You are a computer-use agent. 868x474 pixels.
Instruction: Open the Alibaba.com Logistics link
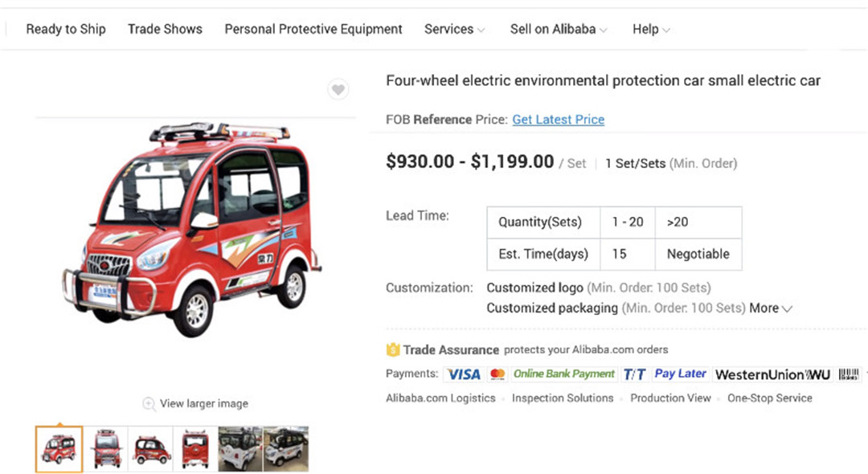pos(440,398)
